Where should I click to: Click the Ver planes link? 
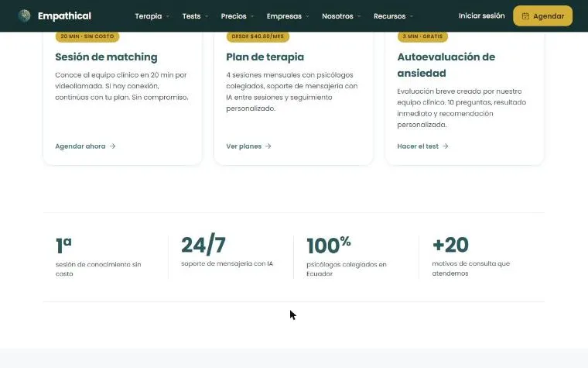(x=248, y=146)
